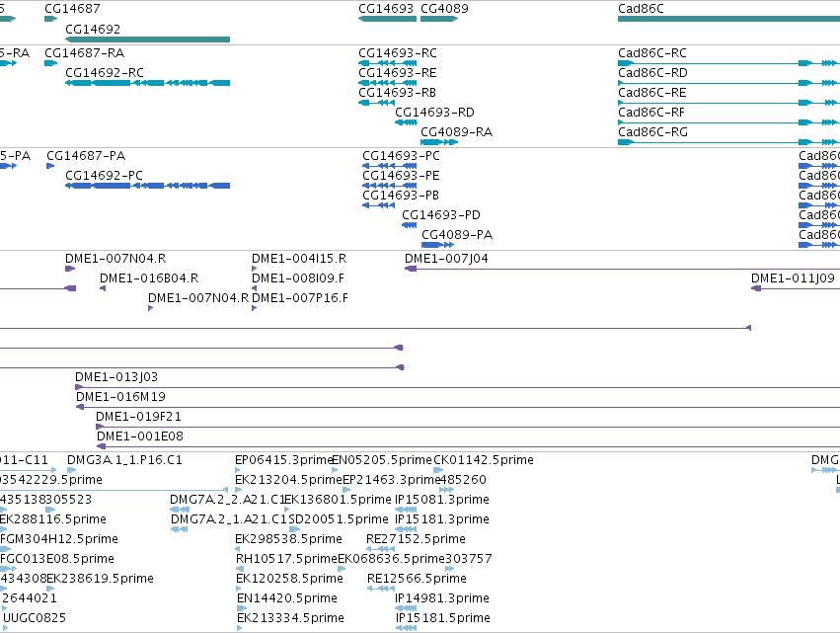The image size is (840, 633).
Task: Click the CG14693 gene label
Action: point(386,9)
